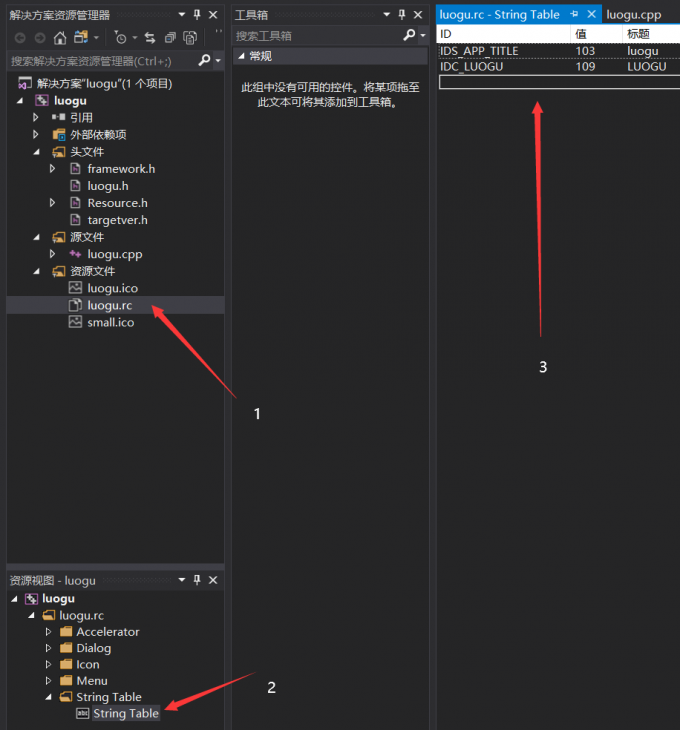Open the Toolbox search options dropdown
The width and height of the screenshot is (680, 730).
423,35
